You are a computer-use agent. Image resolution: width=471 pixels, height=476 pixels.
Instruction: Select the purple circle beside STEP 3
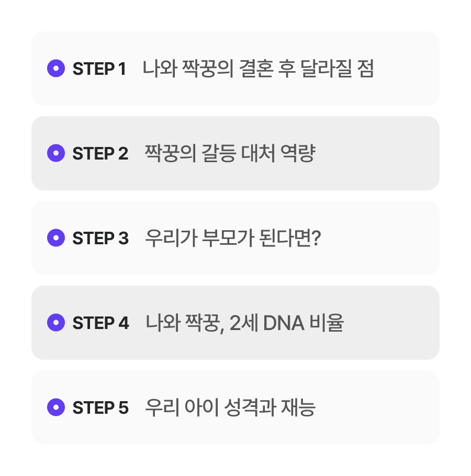(56, 237)
